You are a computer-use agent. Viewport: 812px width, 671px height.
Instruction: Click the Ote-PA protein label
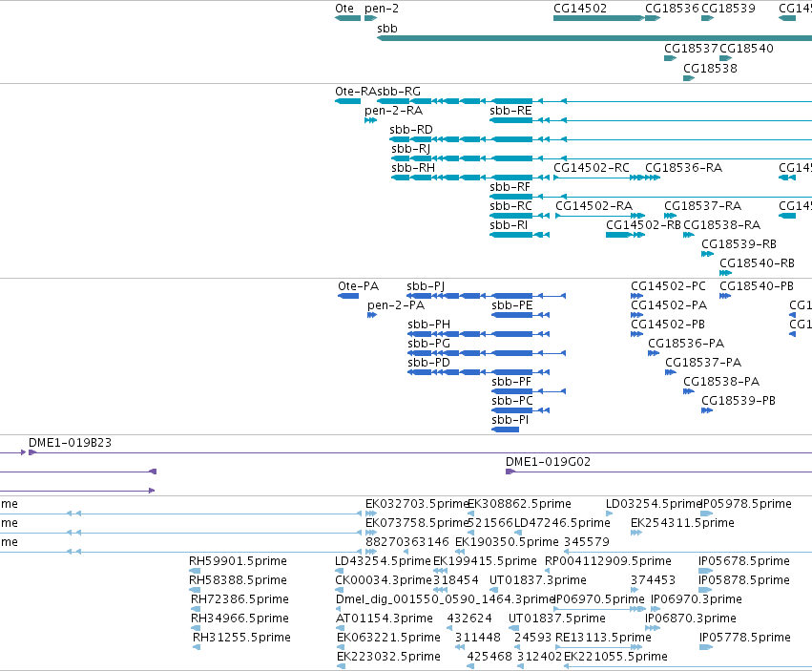359,286
